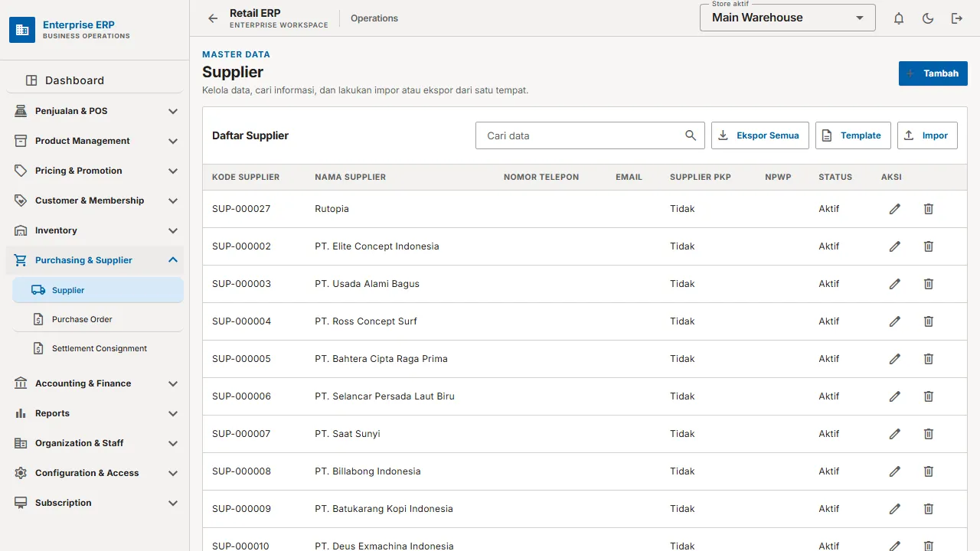
Task: Expand Customer & Membership section
Action: click(96, 201)
